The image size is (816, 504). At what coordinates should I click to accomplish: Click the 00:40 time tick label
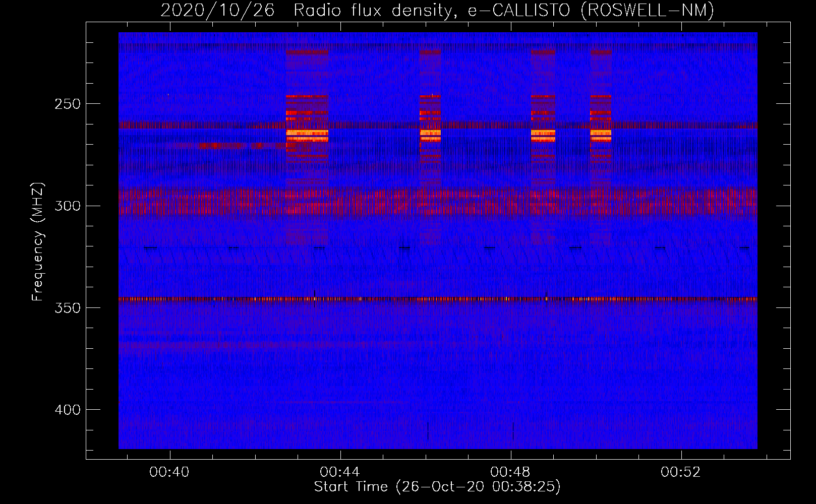(x=169, y=472)
